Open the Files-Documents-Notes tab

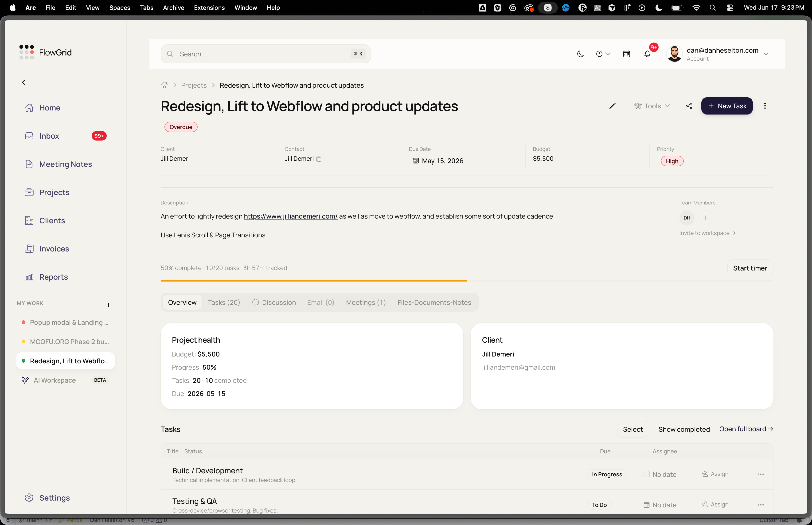(434, 302)
